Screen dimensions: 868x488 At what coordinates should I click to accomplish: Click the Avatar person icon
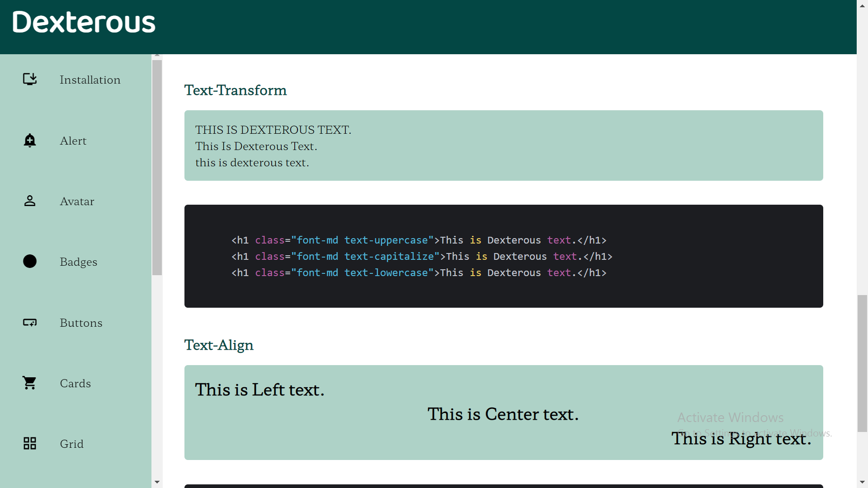30,201
